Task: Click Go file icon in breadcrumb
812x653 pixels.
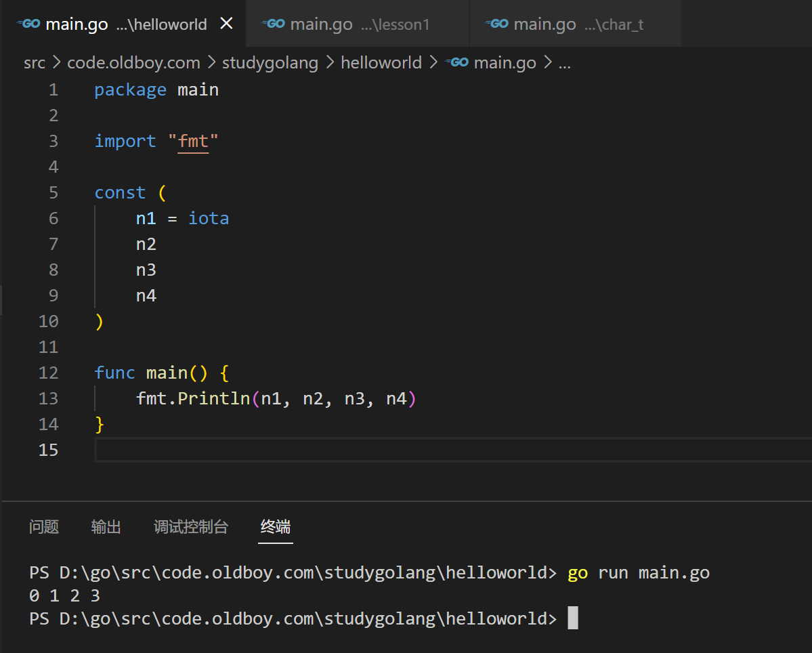Action: (456, 63)
